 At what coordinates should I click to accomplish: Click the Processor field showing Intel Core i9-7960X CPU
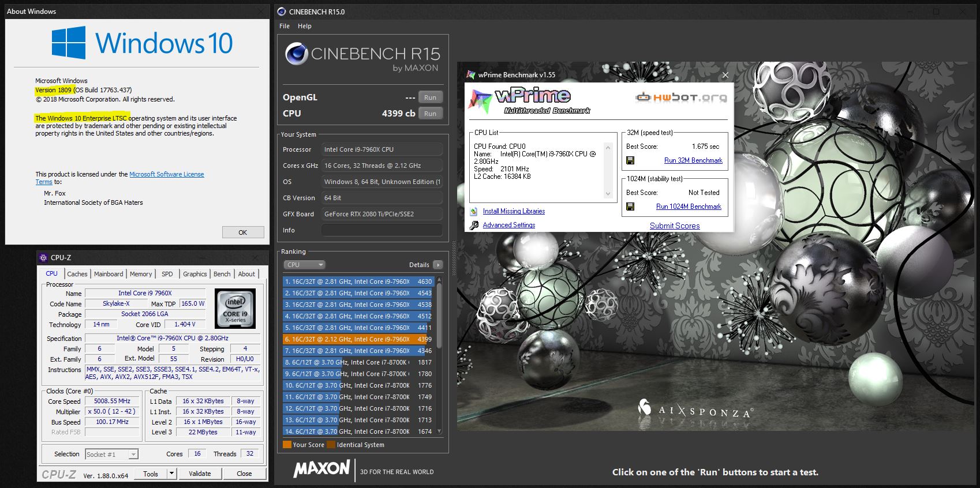coord(382,149)
